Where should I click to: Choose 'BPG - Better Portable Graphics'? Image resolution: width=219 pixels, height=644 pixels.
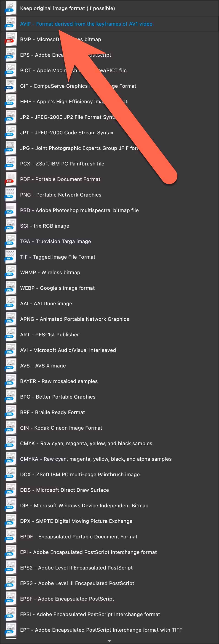(x=109, y=397)
